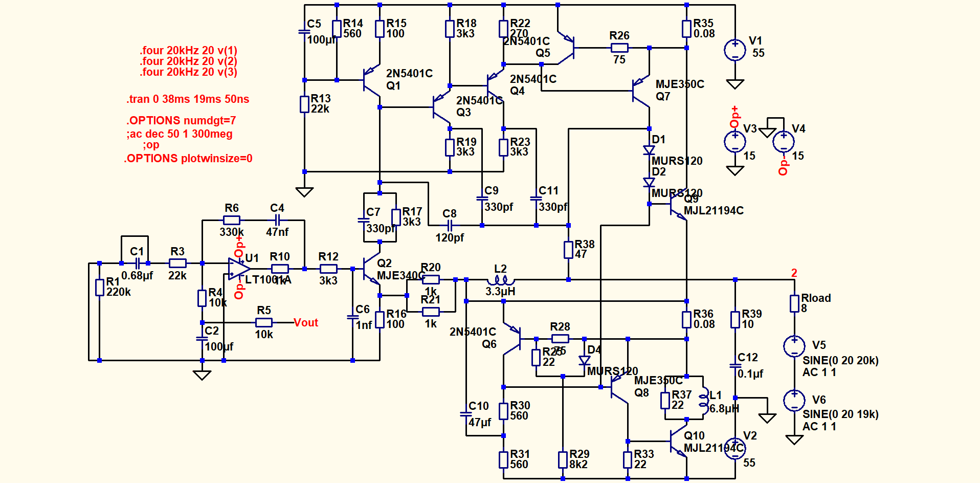The height and width of the screenshot is (483, 980).
Task: Select transistor Q2 symbol
Action: click(371, 269)
